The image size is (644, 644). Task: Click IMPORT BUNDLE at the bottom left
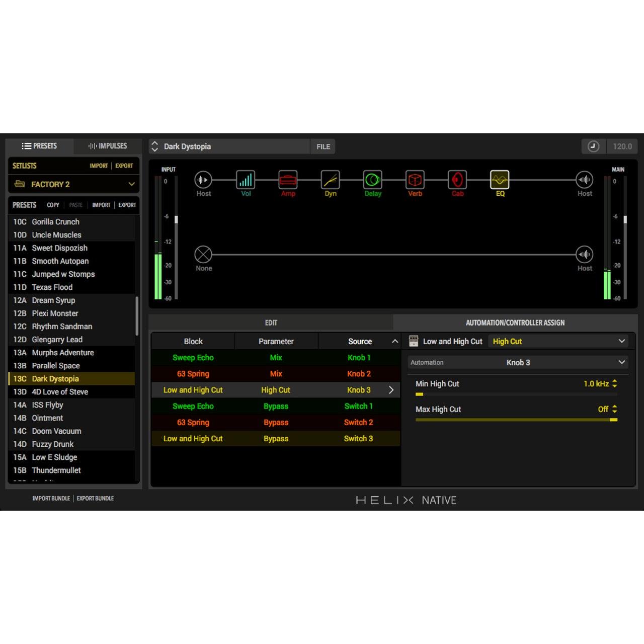50,498
